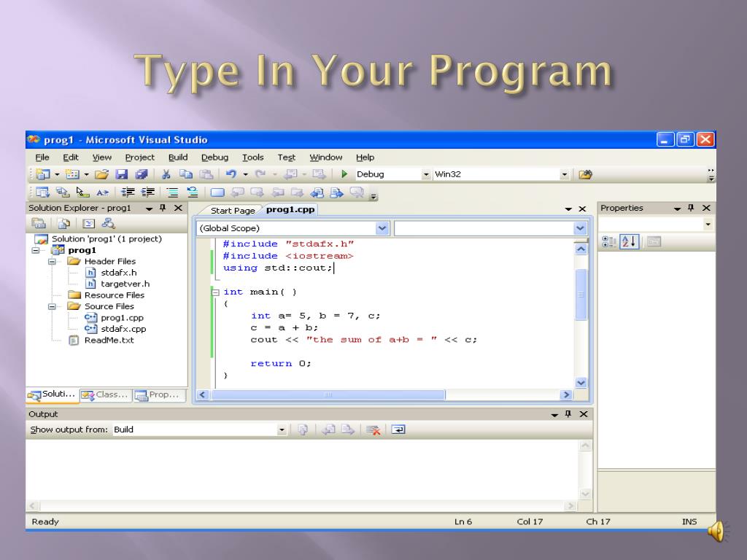Viewport: 747px width, 560px height.
Task: Click the Increase Indent icon
Action: (148, 192)
